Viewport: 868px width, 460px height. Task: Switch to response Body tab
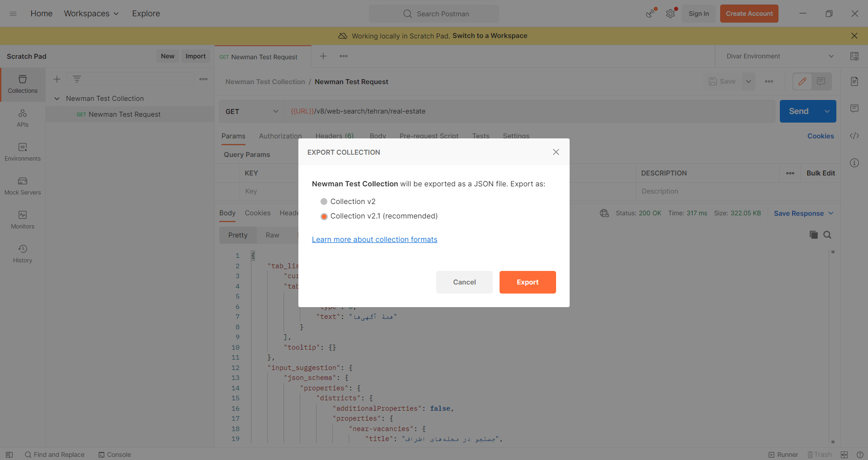[x=227, y=213]
